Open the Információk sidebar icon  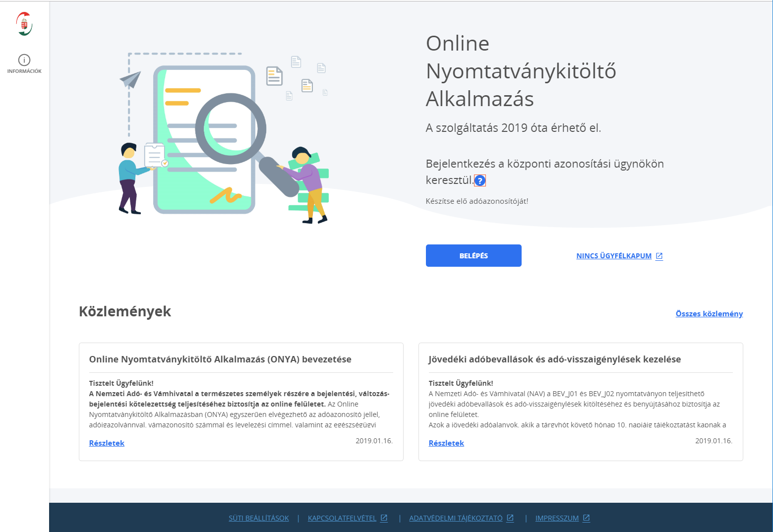click(24, 60)
